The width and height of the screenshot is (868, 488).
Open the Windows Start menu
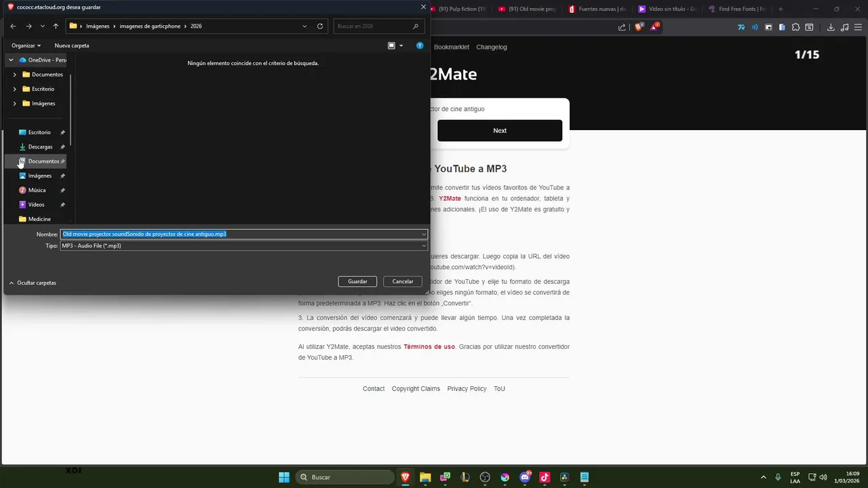click(x=284, y=477)
